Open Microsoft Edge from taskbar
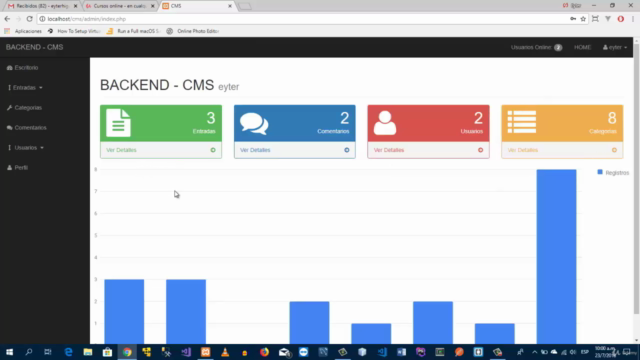640x360 pixels. [x=68, y=352]
